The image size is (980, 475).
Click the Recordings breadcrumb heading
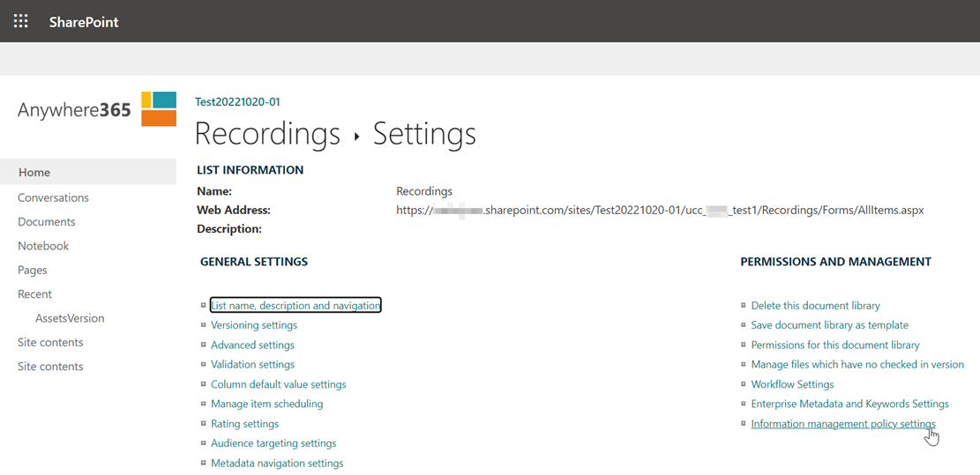[266, 134]
